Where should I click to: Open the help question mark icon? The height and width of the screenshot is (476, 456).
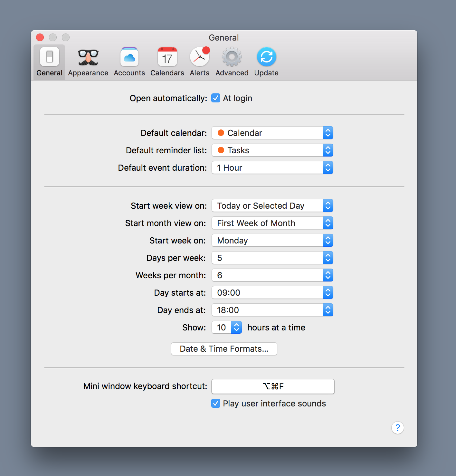click(397, 428)
